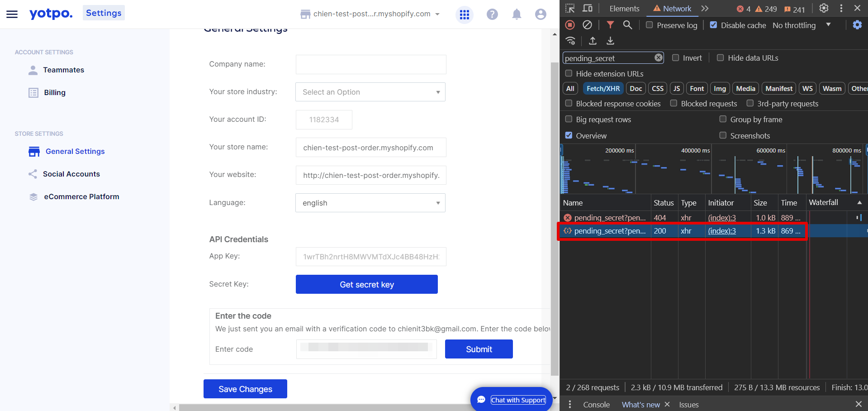Screen dimensions: 868x411
Task: Click the Yotpo logo
Action: 51,14
